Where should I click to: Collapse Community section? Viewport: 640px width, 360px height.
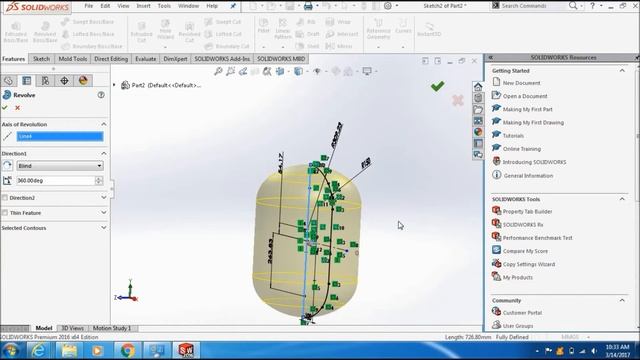(622, 300)
